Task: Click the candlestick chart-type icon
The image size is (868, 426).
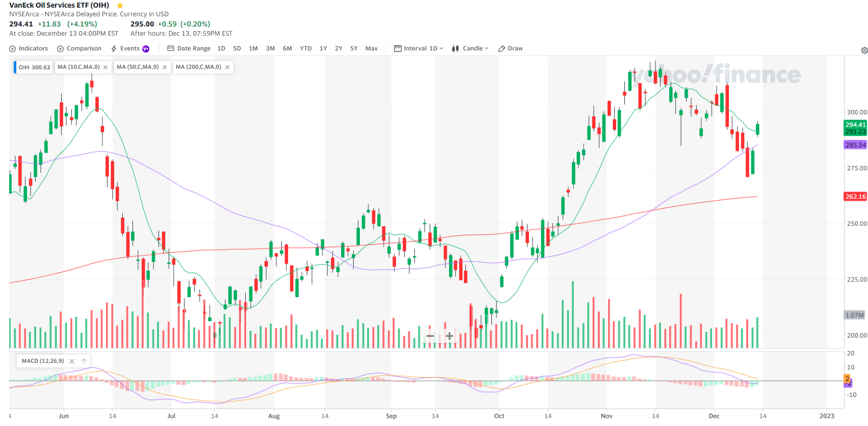Action: click(x=455, y=49)
